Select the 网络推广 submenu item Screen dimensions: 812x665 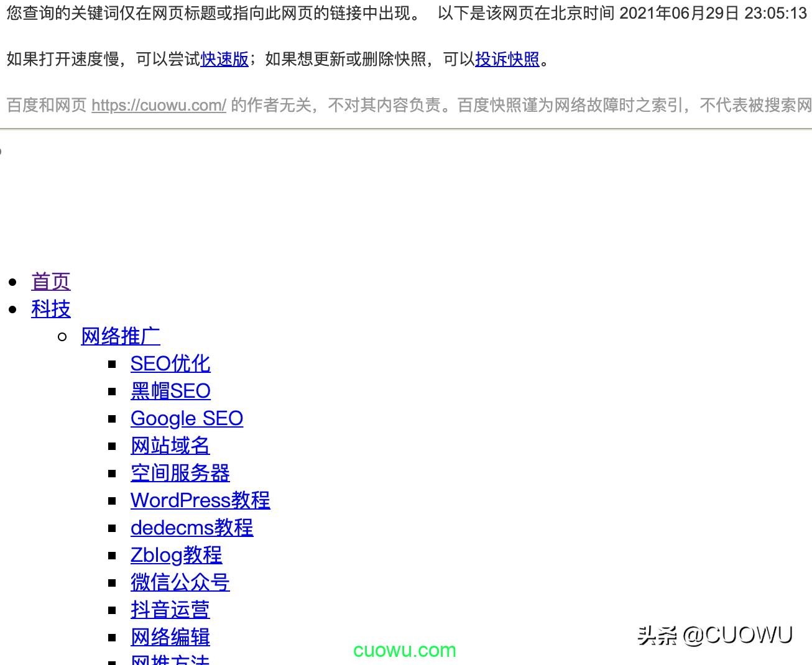[120, 336]
